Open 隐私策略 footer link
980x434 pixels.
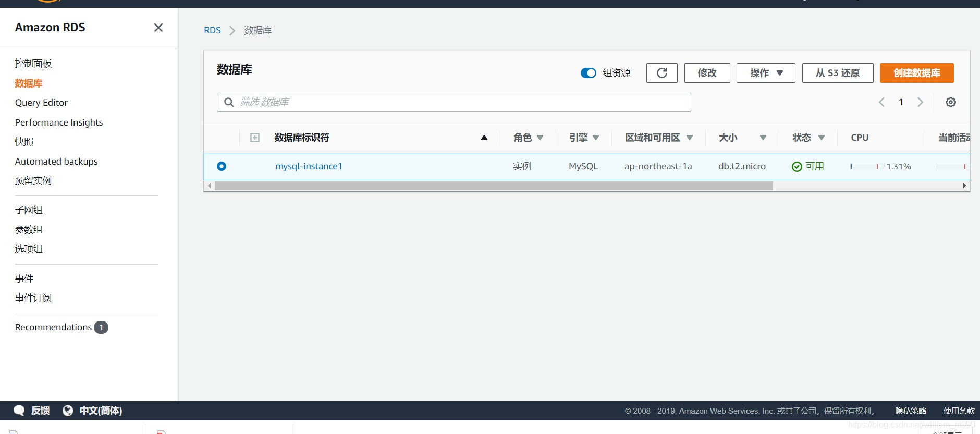pos(911,411)
